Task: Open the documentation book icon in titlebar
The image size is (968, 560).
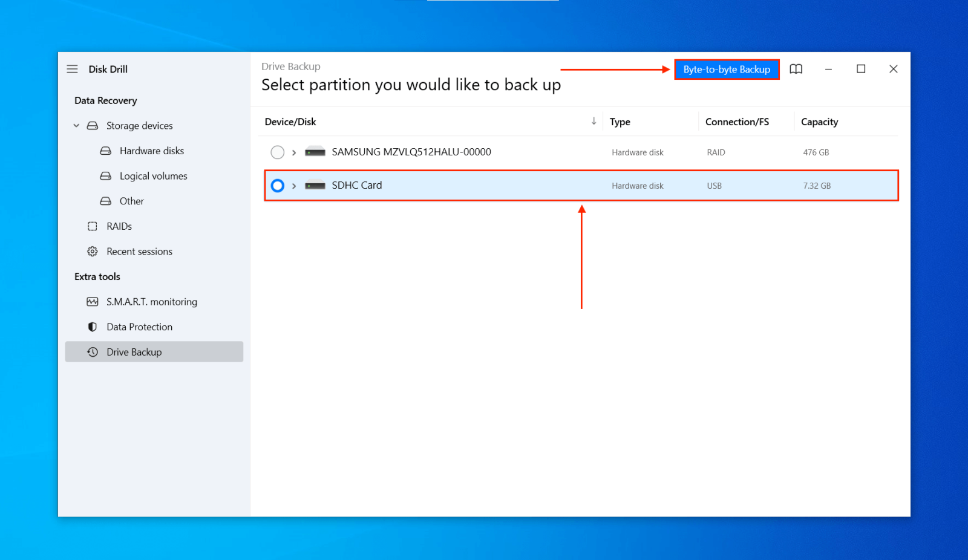Action: pos(796,69)
